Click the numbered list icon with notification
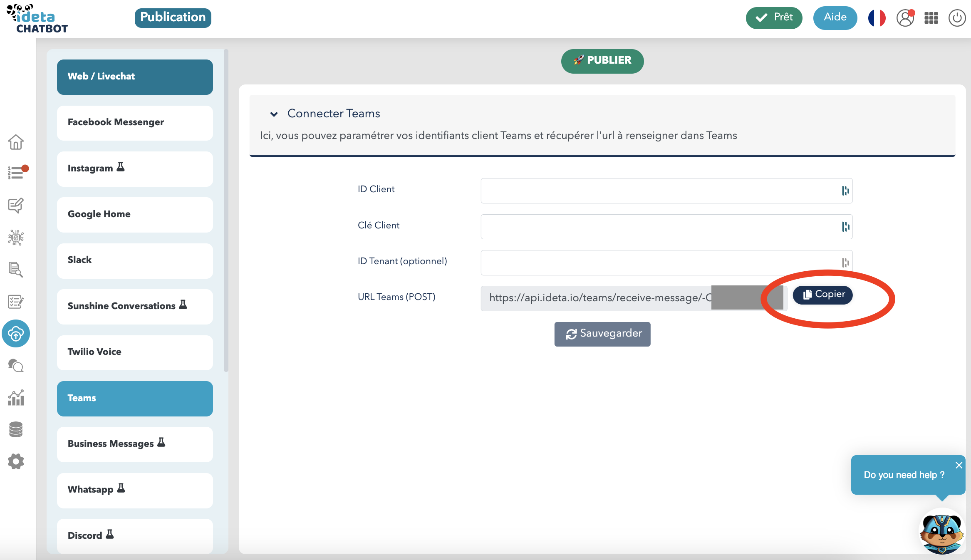971x560 pixels. coord(16,172)
